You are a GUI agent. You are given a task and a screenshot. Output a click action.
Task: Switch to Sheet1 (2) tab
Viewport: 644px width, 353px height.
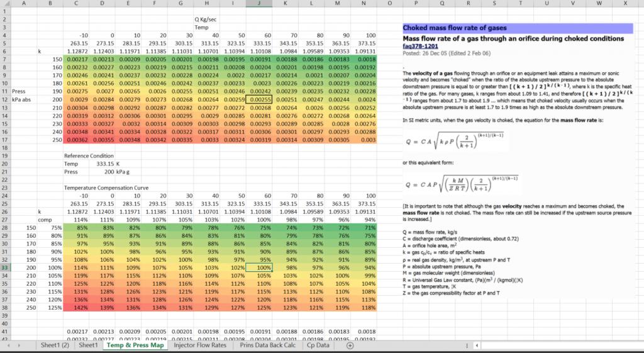pos(54,345)
